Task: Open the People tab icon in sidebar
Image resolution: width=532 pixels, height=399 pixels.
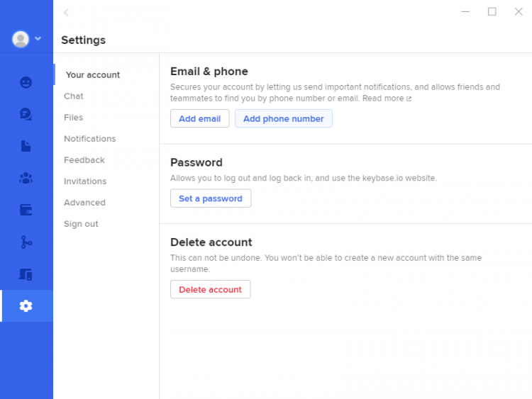Action: pos(26,82)
